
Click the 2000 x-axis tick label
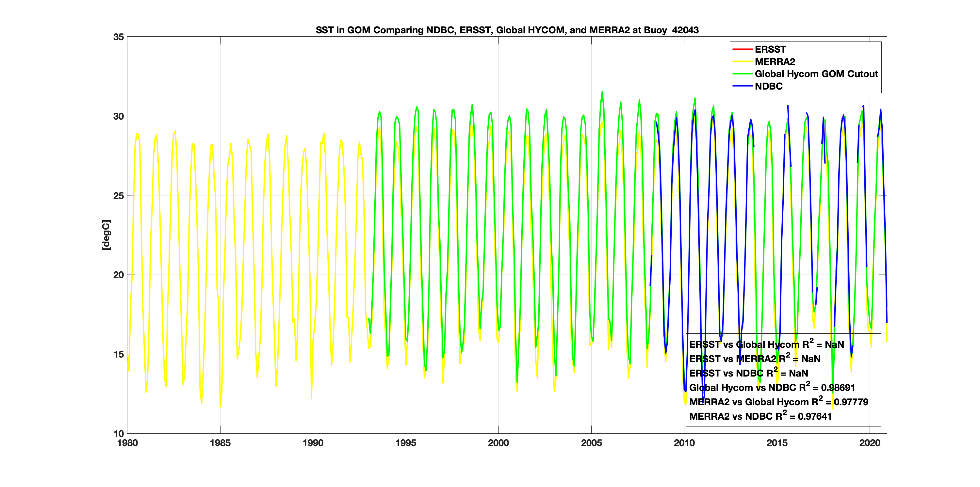(x=498, y=443)
